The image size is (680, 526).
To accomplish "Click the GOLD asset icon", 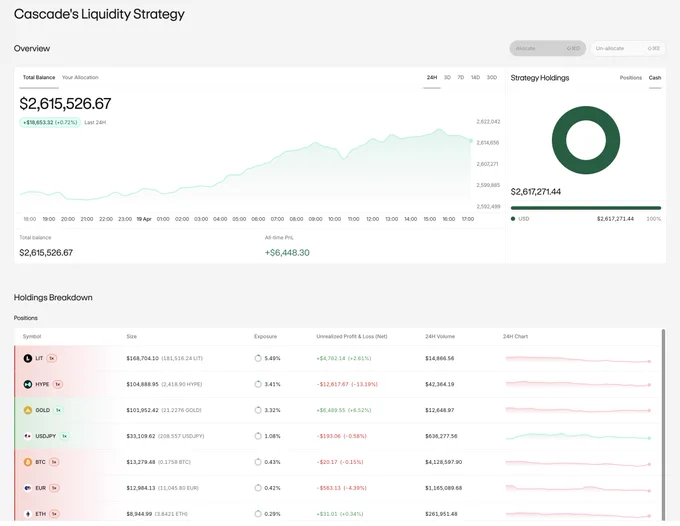I will coord(28,410).
